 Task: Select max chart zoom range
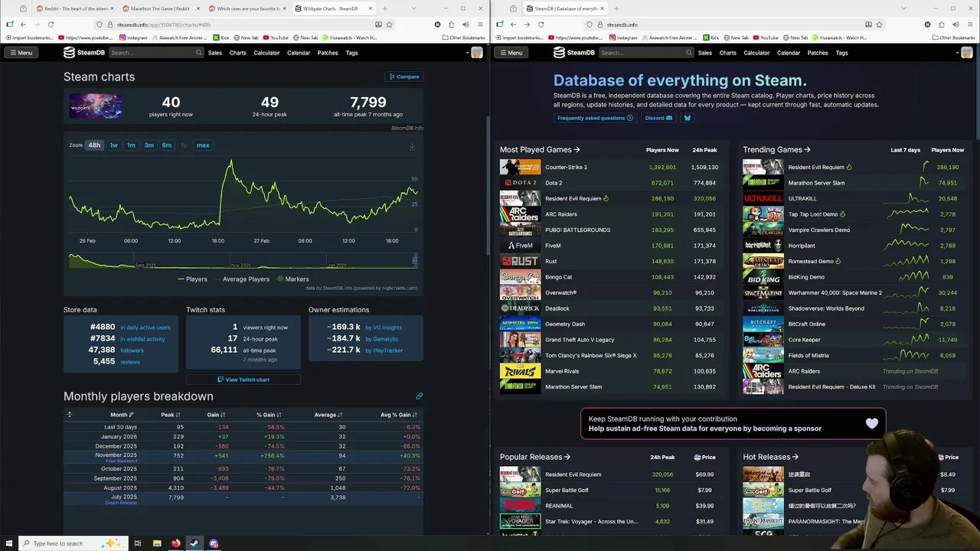203,145
